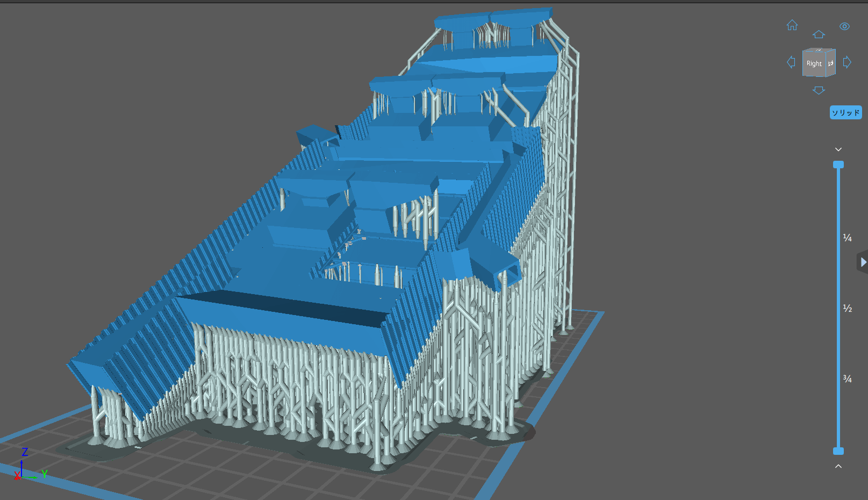Viewport: 868px width, 500px height.
Task: Click chevron below the layer slider
Action: [x=838, y=466]
